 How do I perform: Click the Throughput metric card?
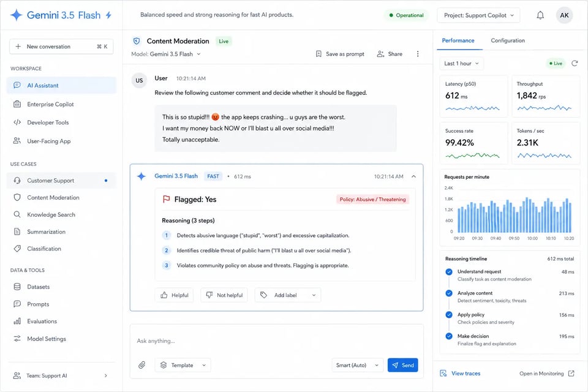coord(546,96)
